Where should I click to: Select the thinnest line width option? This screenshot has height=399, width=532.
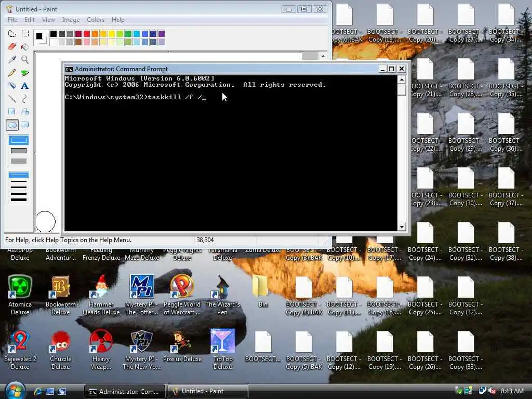click(19, 175)
